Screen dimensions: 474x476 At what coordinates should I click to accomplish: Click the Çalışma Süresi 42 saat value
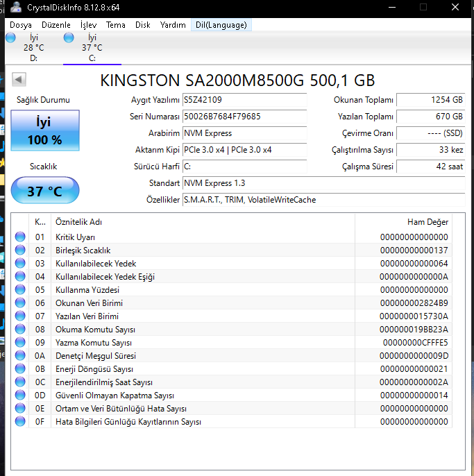(430, 167)
